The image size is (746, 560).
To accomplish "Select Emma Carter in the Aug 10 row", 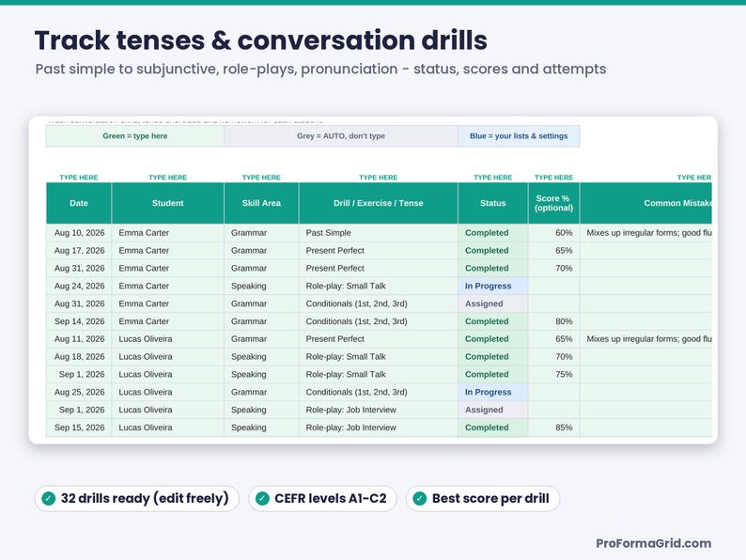I will (x=167, y=233).
